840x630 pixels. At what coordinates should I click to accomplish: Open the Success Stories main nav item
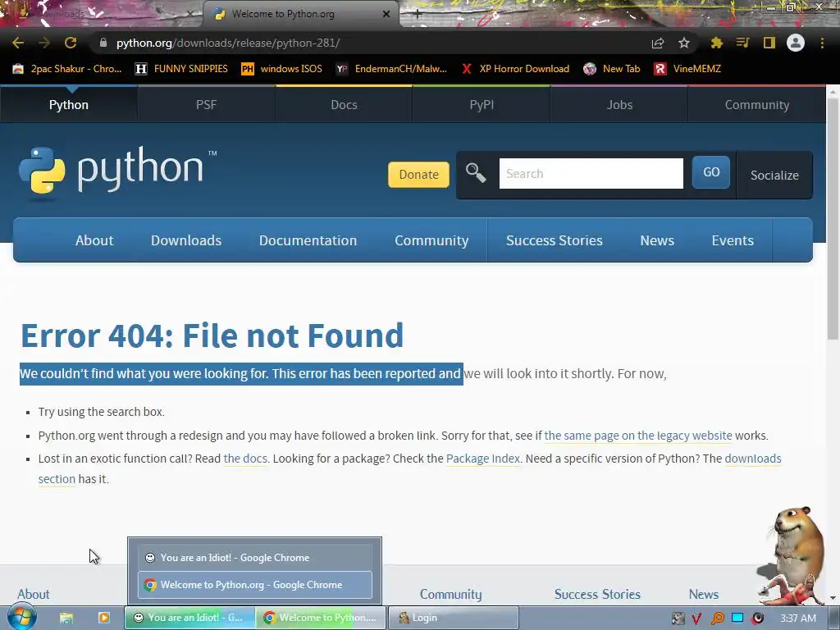554,240
